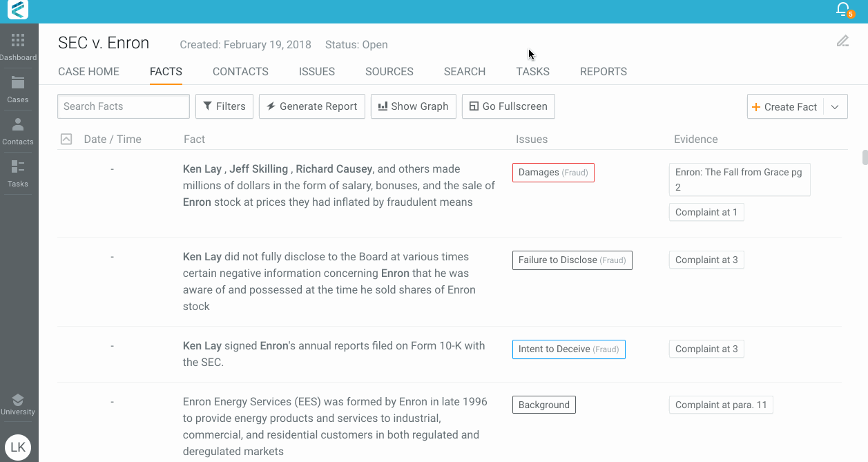Click Go Fullscreen
Image resolution: width=868 pixels, height=462 pixels.
coord(508,106)
